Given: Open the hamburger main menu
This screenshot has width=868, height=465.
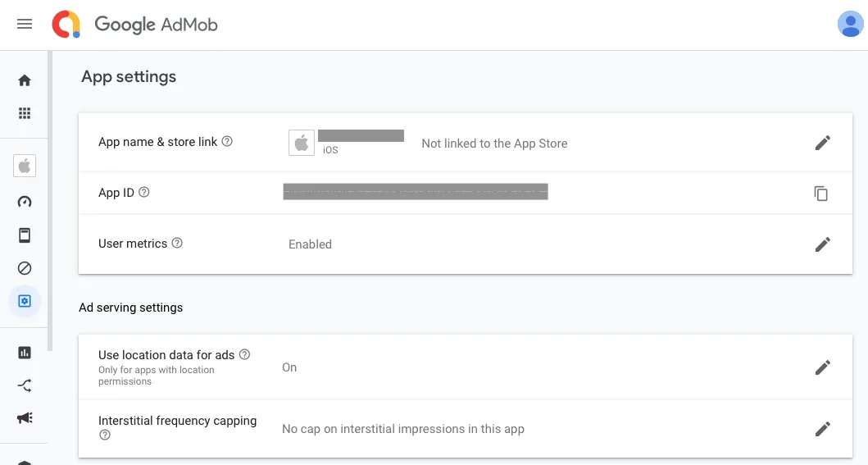Looking at the screenshot, I should click(x=25, y=25).
